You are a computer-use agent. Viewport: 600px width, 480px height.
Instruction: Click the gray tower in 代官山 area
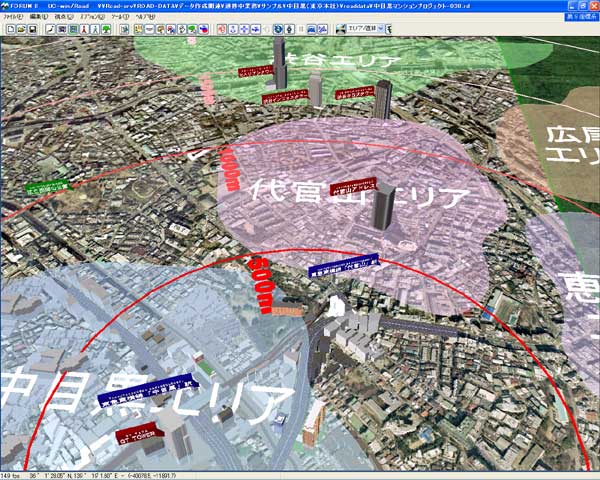[x=383, y=207]
